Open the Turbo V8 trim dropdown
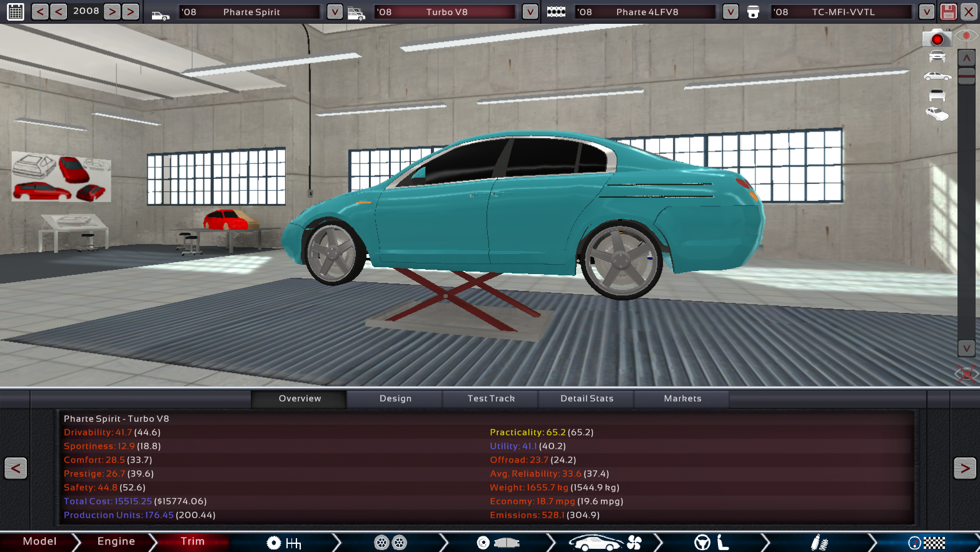Image resolution: width=980 pixels, height=552 pixels. point(529,11)
